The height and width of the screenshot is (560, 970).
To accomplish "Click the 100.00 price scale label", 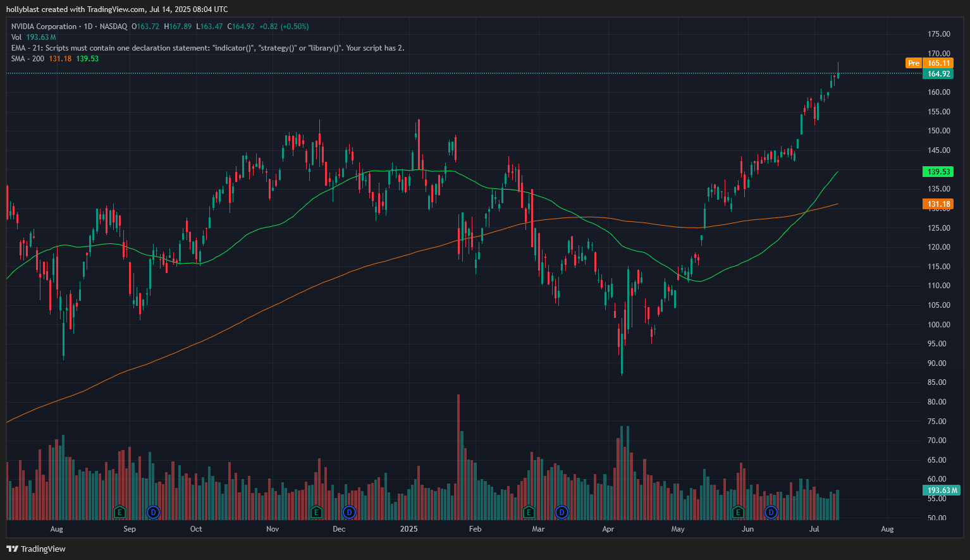I will point(938,325).
